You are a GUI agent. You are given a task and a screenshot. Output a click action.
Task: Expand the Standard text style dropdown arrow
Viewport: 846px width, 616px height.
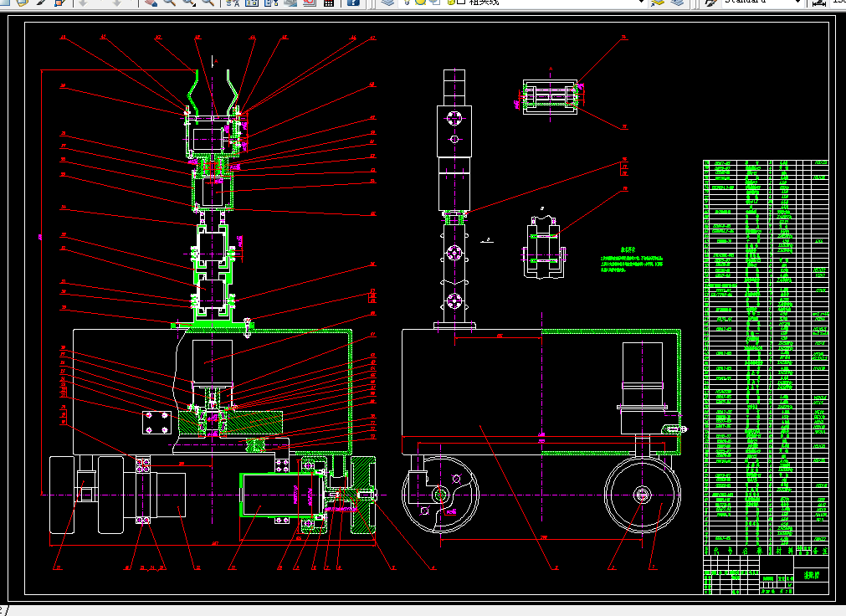(x=798, y=3)
